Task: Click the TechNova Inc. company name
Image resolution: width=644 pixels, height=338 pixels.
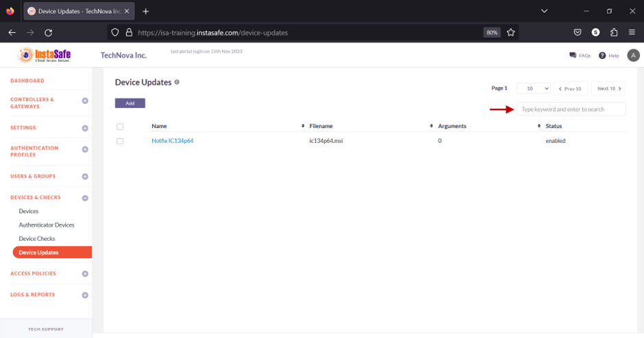Action: 123,55
